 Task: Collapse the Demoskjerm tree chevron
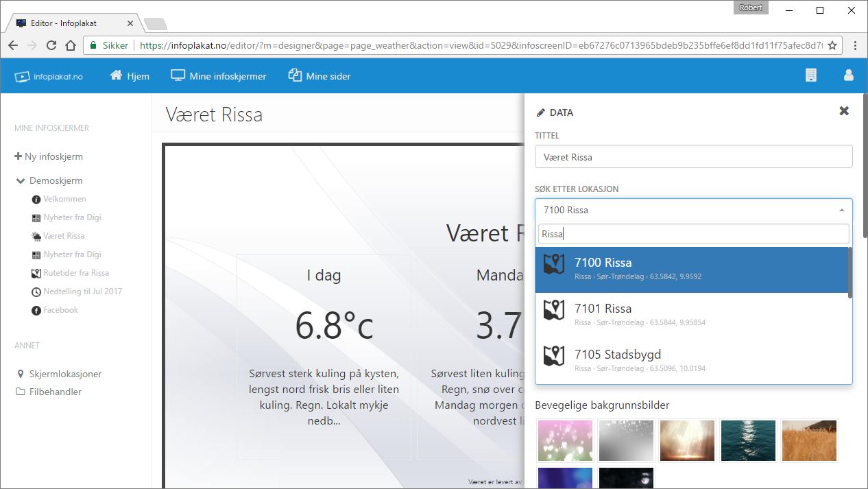pos(21,181)
